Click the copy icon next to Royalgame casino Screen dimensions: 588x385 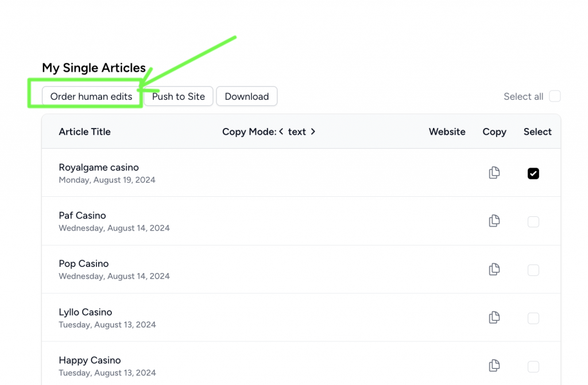pos(494,173)
